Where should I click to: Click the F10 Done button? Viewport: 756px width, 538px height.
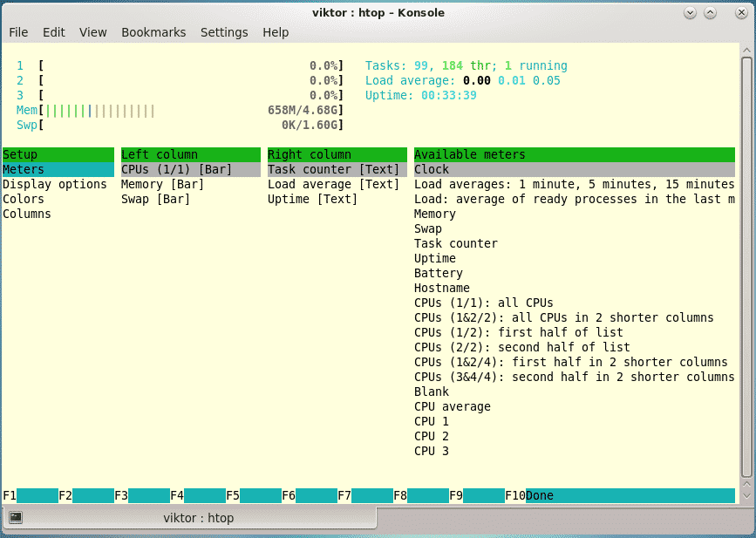tap(539, 495)
